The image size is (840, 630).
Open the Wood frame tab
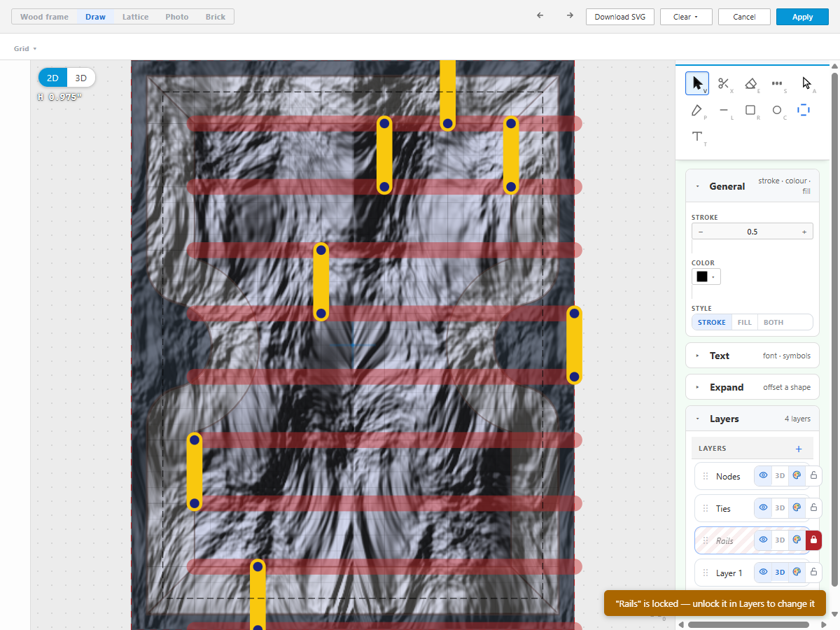coord(44,17)
